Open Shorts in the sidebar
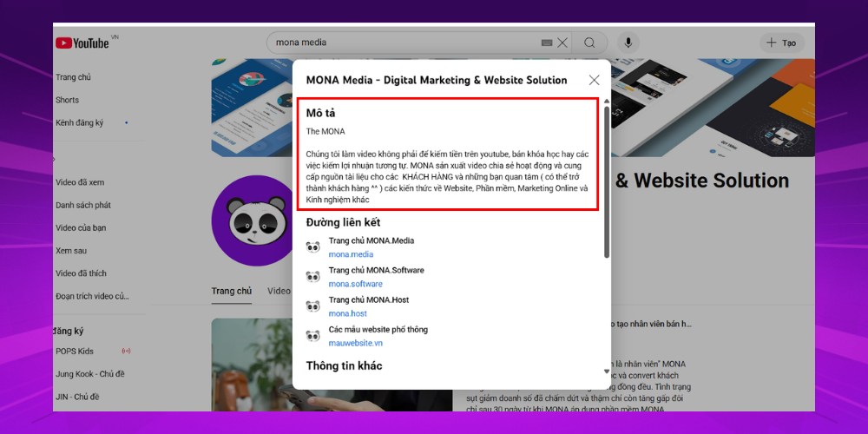Image resolution: width=868 pixels, height=434 pixels. [x=67, y=100]
